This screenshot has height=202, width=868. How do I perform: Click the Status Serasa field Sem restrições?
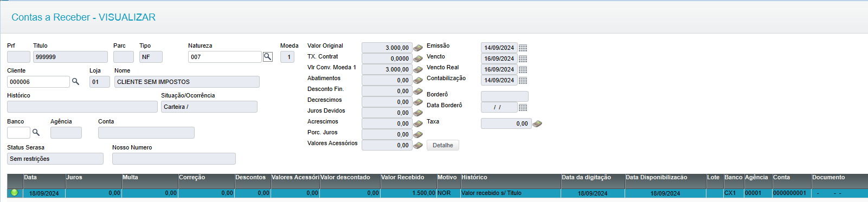[55, 159]
